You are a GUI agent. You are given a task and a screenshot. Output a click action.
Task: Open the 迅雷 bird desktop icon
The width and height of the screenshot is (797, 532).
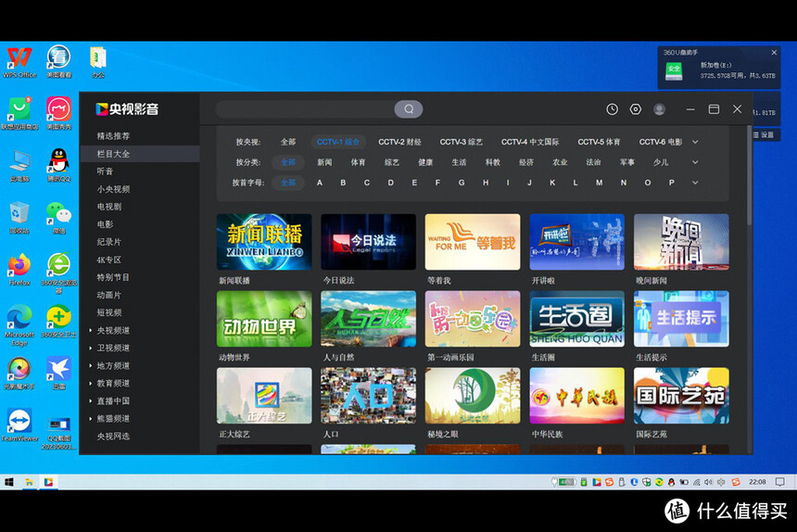[59, 373]
